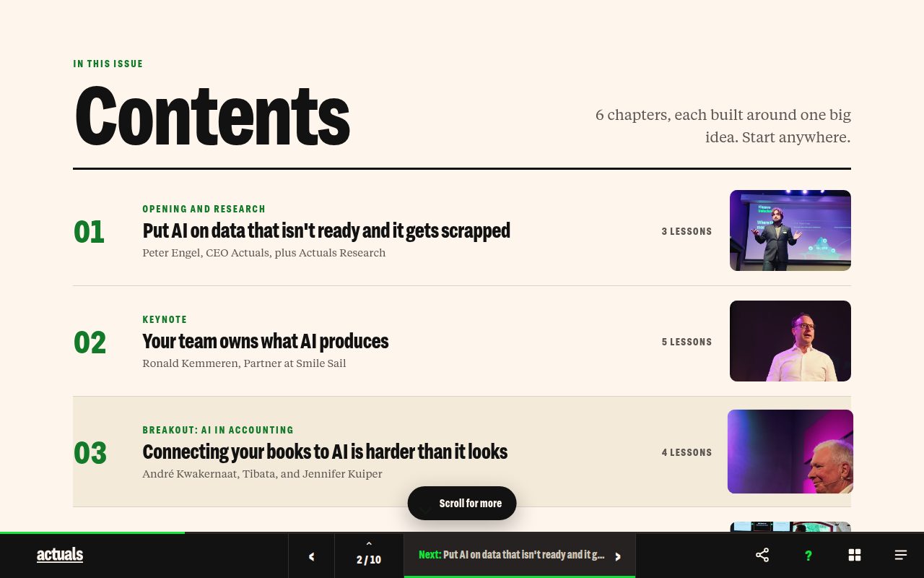Viewport: 924px width, 578px height.
Task: Click Ronald Kemmeren, Partner at Smile Sail
Action: point(244,363)
